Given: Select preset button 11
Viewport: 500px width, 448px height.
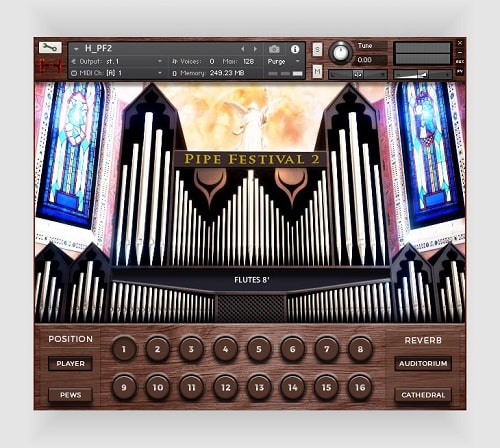Looking at the screenshot, I should pos(191,387).
